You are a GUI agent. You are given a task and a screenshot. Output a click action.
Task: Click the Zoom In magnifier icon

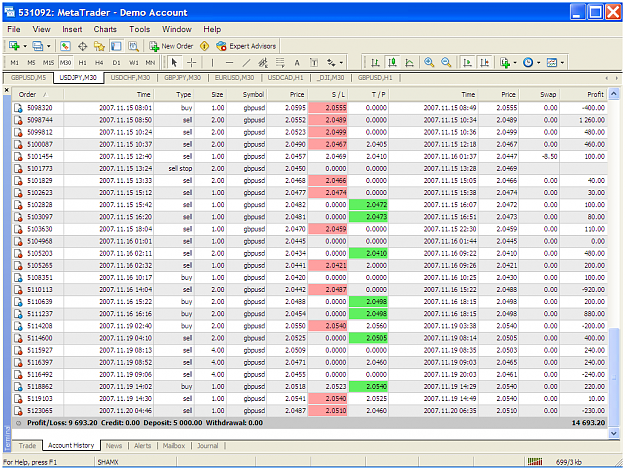click(x=429, y=63)
